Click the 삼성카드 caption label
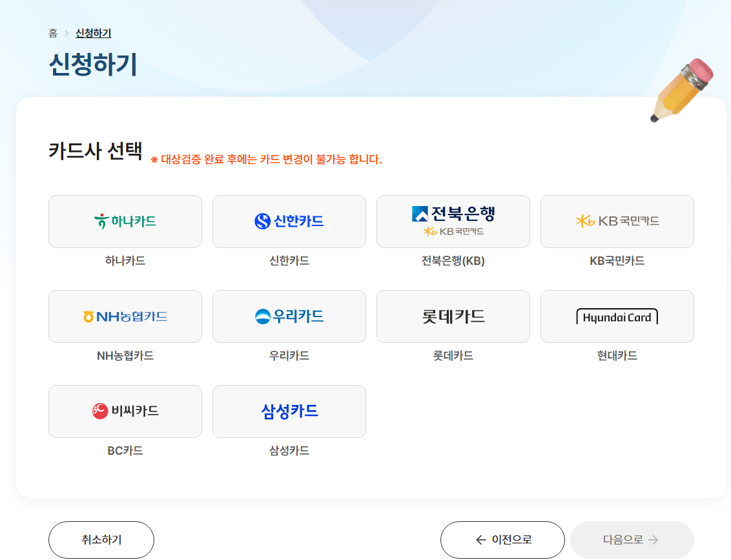The width and height of the screenshot is (731, 560). tap(289, 451)
